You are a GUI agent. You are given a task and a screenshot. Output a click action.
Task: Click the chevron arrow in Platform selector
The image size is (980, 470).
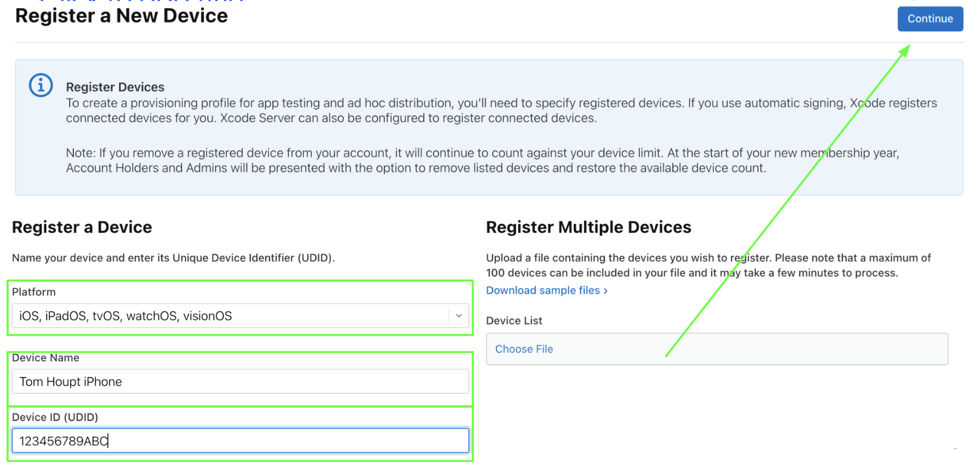[458, 316]
